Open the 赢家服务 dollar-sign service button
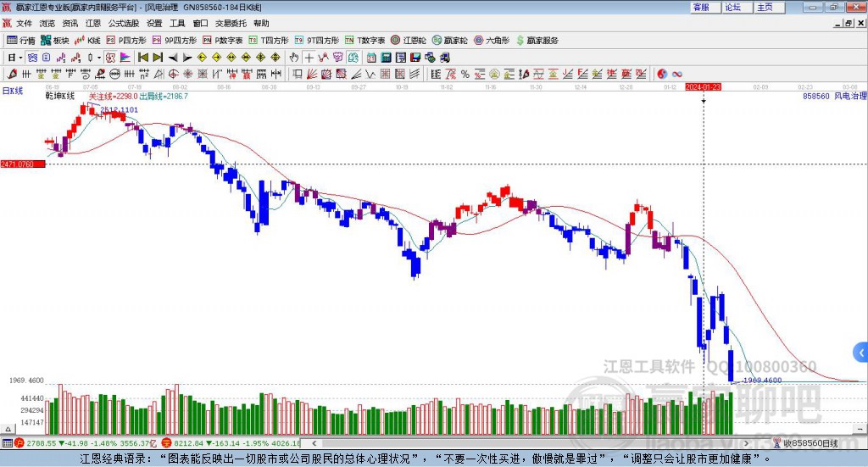Image resolution: width=868 pixels, height=467 pixels. pos(537,40)
